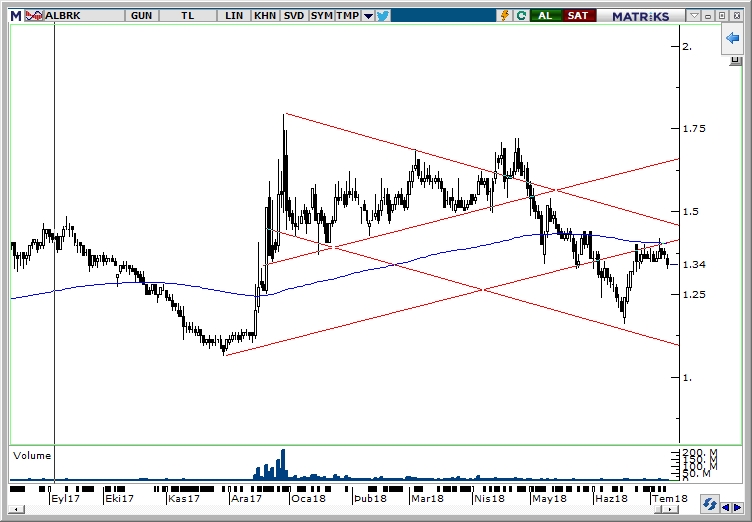This screenshot has width=752, height=522.
Task: Click the Eki17 date axis label
Action: click(x=119, y=498)
